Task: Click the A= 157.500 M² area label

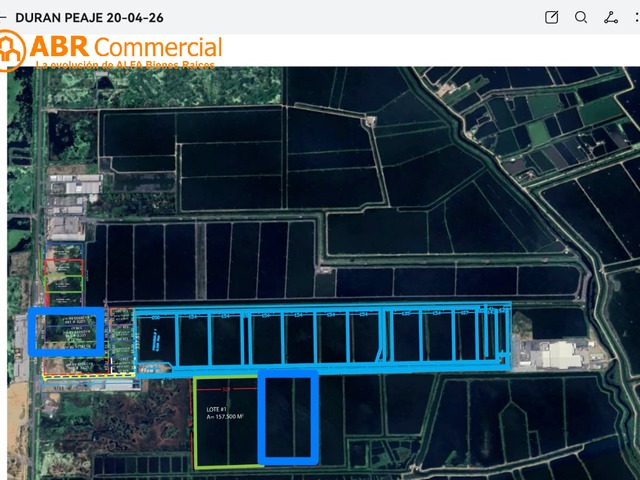Action: (225, 416)
